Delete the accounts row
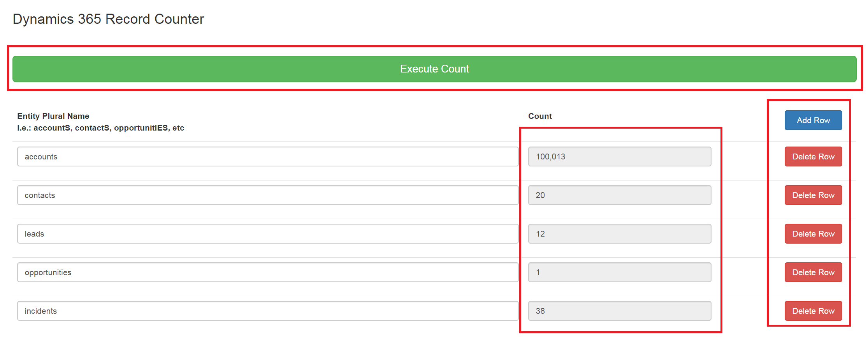Screen dimensions: 868x343 (813, 157)
